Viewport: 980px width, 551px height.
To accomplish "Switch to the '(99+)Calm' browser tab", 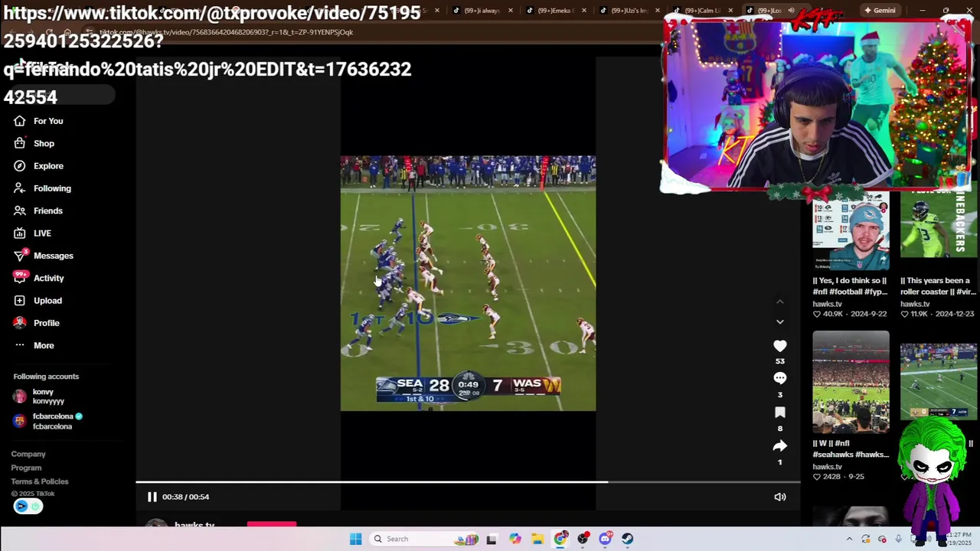I will pyautogui.click(x=703, y=11).
